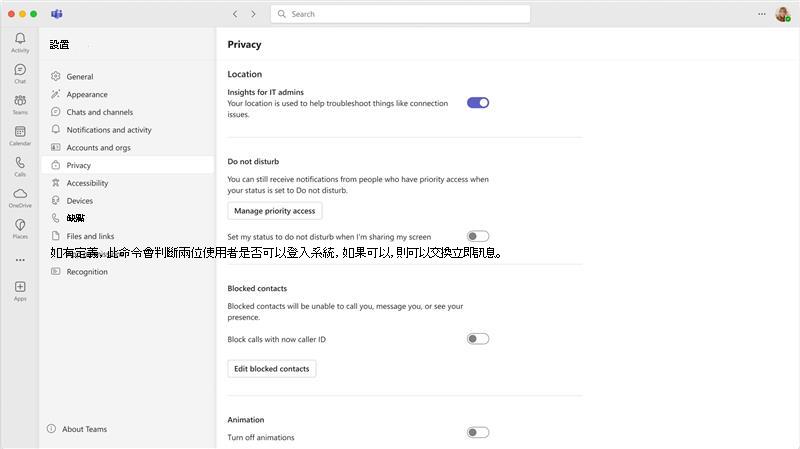
Task: Open the Chat icon in sidebar
Action: click(x=20, y=70)
